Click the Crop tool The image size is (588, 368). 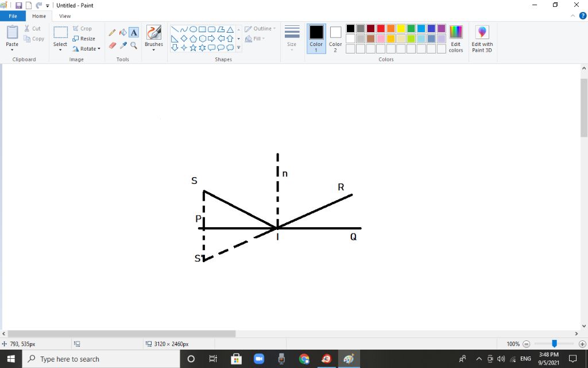(82, 29)
